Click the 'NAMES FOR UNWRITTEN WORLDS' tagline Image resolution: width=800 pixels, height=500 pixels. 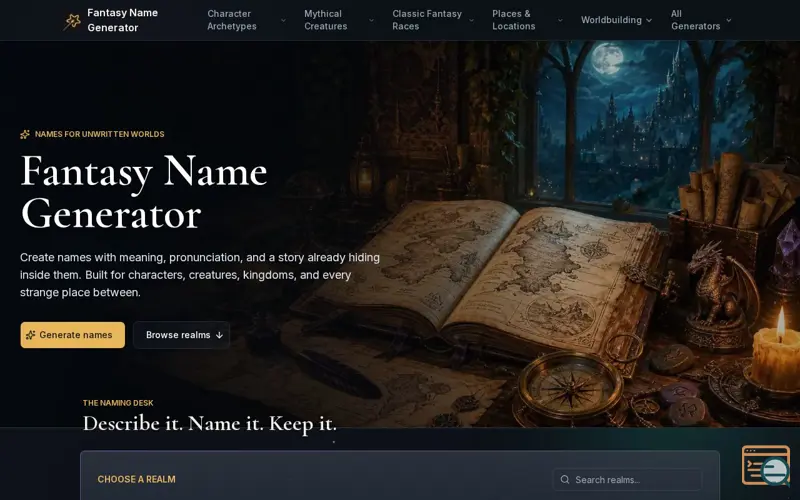coord(99,134)
